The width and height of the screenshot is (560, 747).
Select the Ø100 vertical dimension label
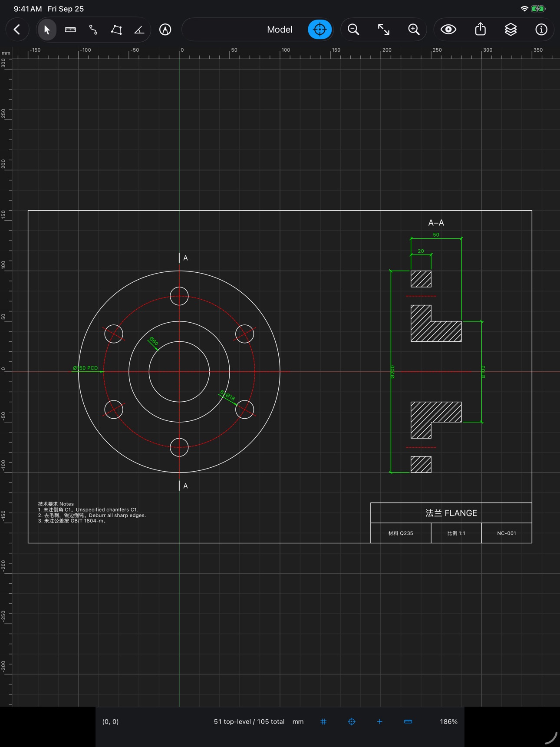[x=483, y=372]
